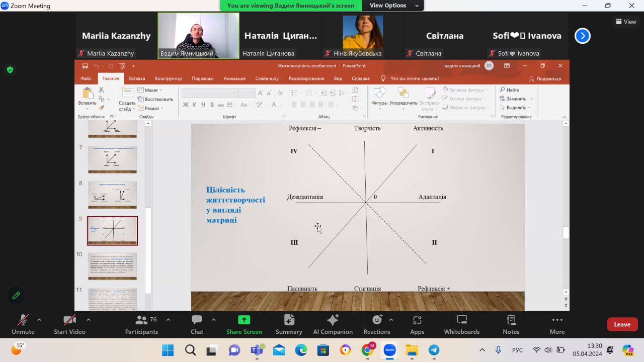
Task: Open Microsoft Edge from the taskbar
Action: pos(301,350)
